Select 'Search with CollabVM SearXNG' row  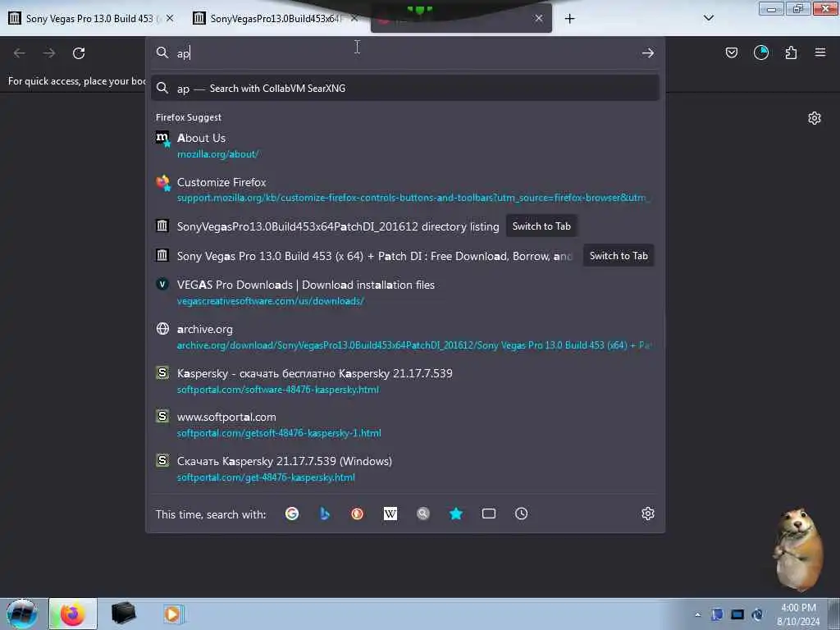pos(405,88)
